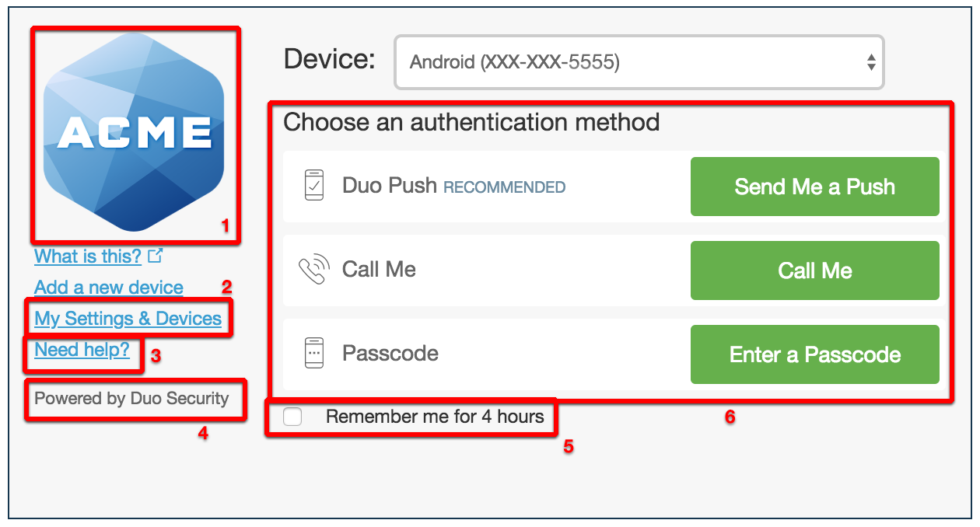Click Add a new device
Viewport: 980px width, 527px height.
[107, 287]
